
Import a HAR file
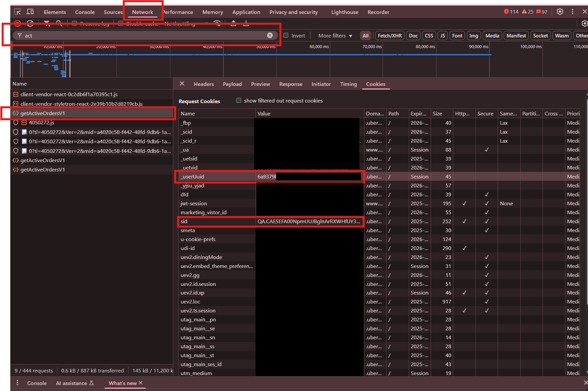pos(234,23)
